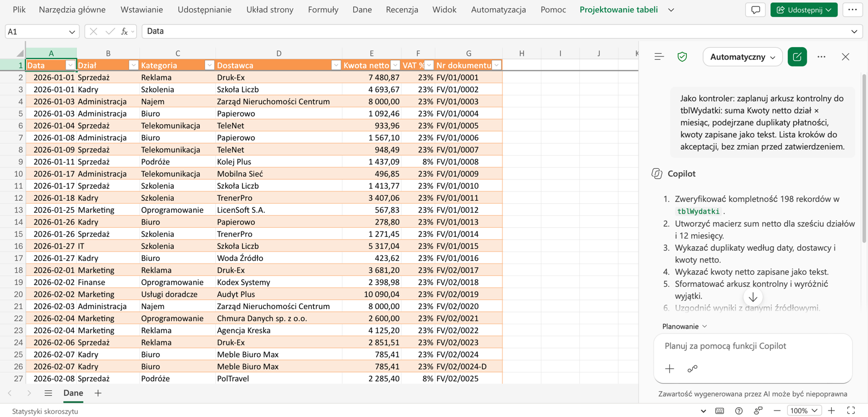Open the Formuły ribbon tab
This screenshot has height=417, width=868.
coord(323,10)
